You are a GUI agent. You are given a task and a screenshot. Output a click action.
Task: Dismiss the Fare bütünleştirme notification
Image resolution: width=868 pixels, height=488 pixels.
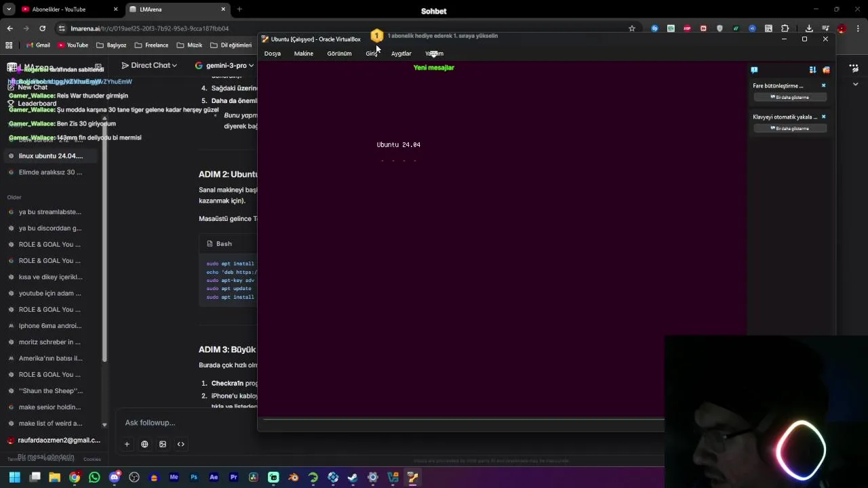[823, 85]
